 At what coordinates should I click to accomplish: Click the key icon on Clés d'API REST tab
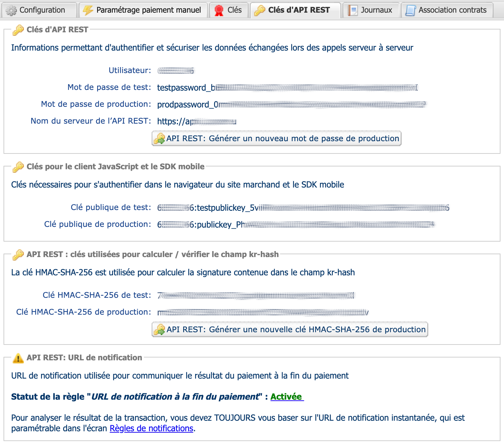click(260, 11)
